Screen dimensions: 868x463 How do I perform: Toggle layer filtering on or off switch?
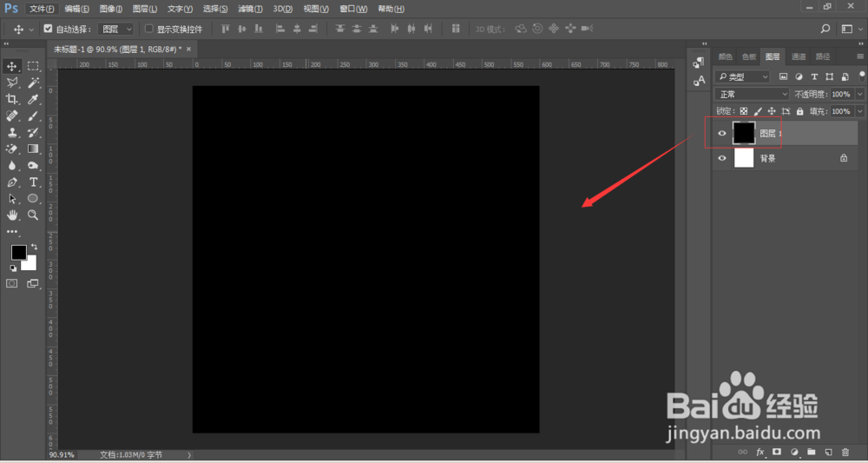[x=861, y=76]
